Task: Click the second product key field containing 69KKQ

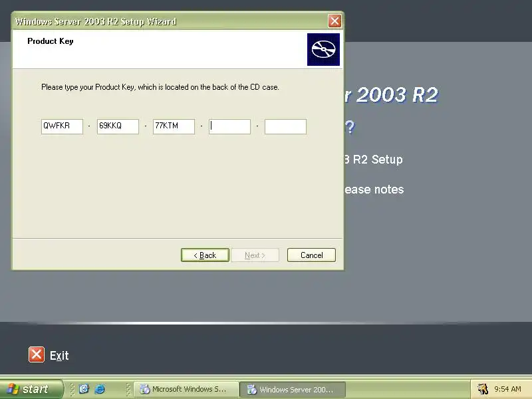Action: tap(118, 126)
